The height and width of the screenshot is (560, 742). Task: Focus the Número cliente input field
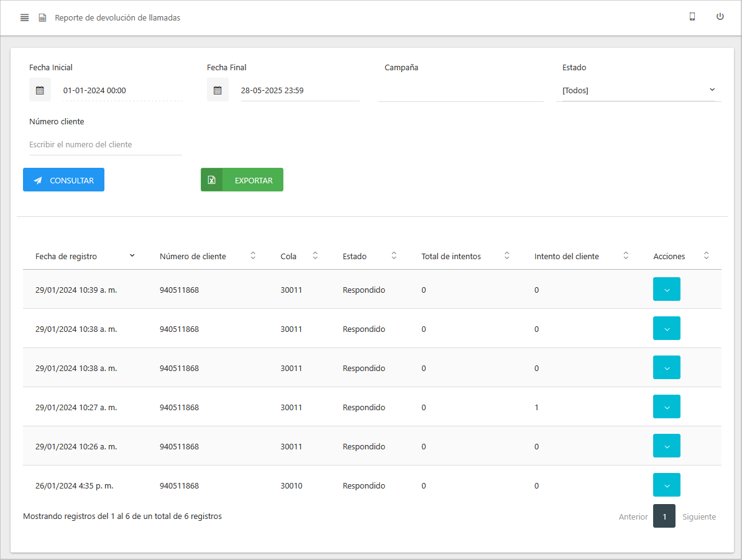pos(105,145)
